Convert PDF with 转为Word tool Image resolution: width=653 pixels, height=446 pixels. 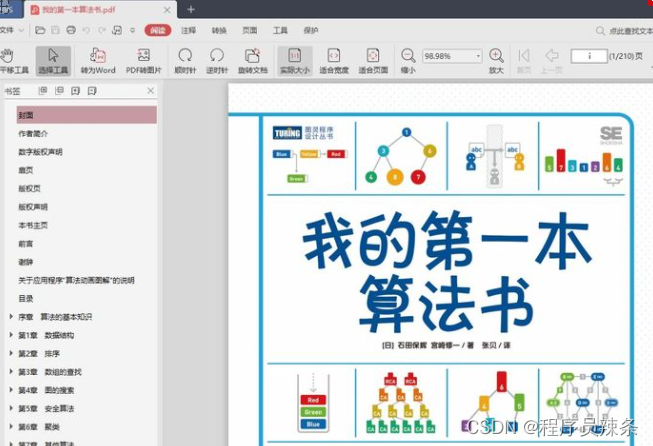(98, 61)
